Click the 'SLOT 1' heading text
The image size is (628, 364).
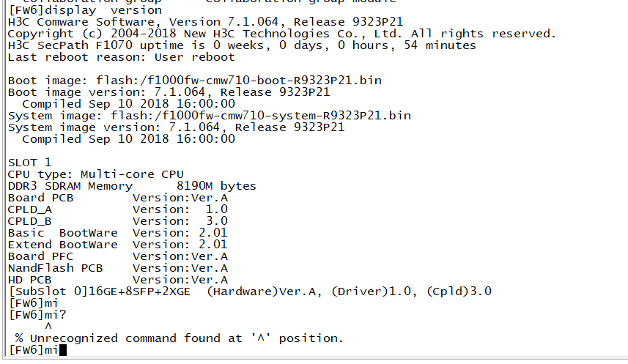coord(29,163)
